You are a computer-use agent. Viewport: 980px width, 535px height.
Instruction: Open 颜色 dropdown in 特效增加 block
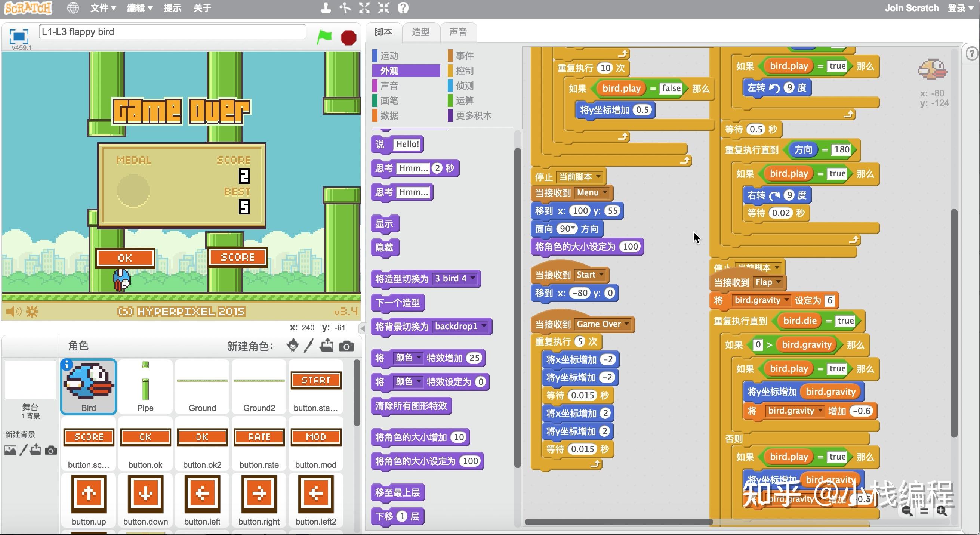pyautogui.click(x=408, y=358)
